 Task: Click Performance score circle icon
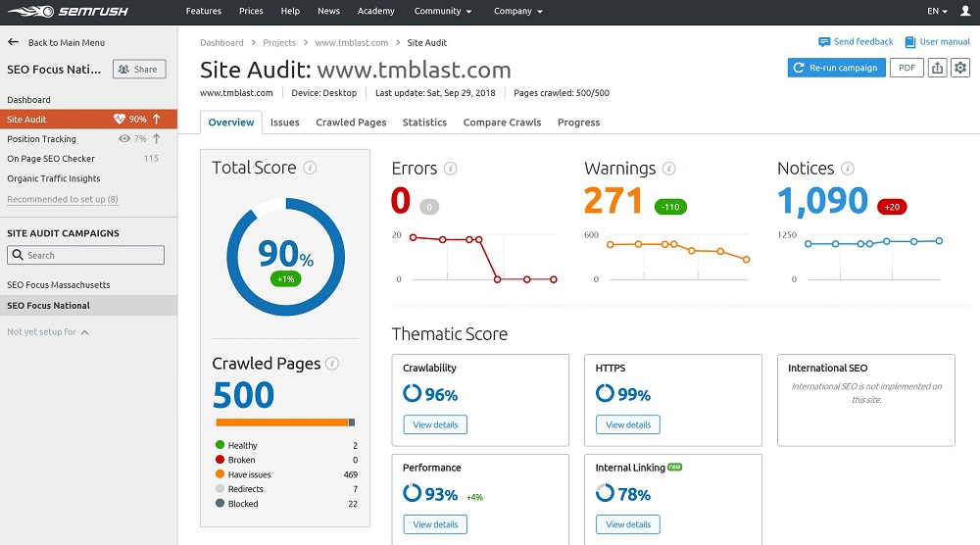(x=412, y=492)
